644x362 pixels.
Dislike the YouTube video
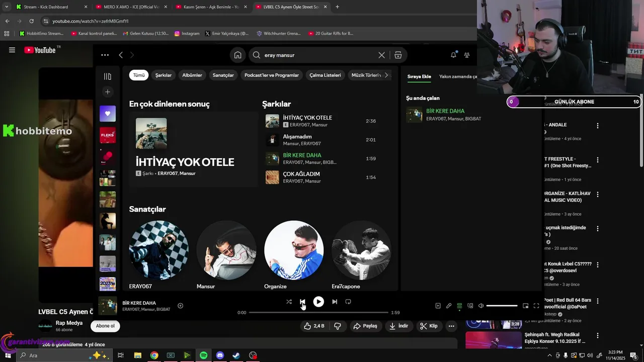point(338,326)
